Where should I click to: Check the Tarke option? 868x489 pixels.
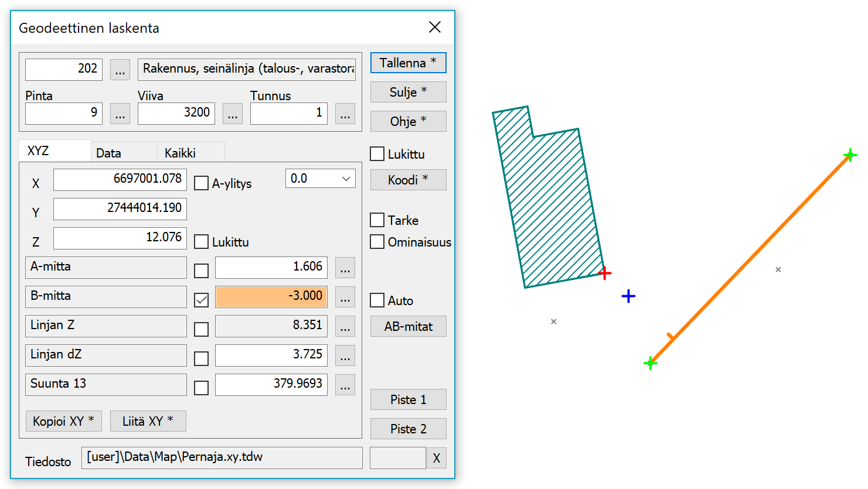pos(377,220)
